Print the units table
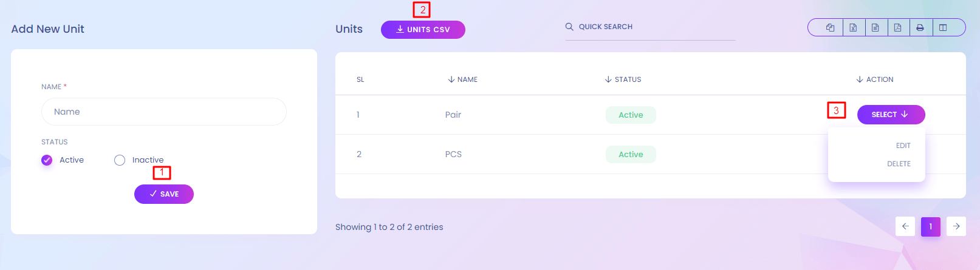This screenshot has width=980, height=270. pyautogui.click(x=920, y=27)
